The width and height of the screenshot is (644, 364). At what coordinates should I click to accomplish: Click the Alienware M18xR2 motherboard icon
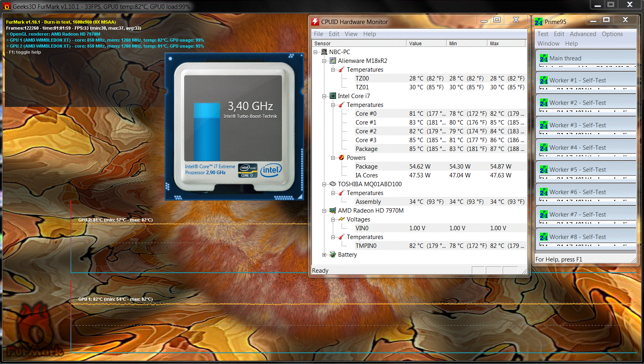(333, 61)
